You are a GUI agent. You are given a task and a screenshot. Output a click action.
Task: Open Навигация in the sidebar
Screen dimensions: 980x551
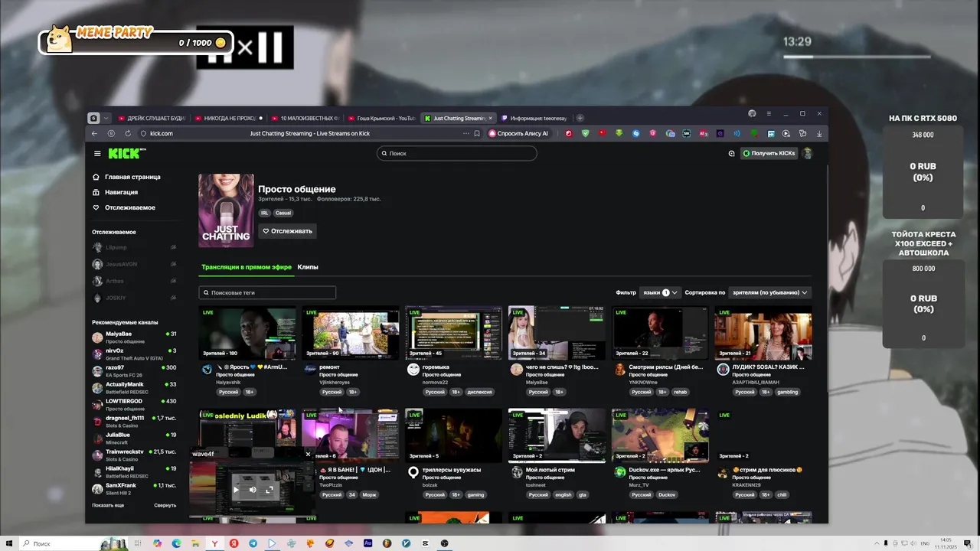click(x=115, y=192)
